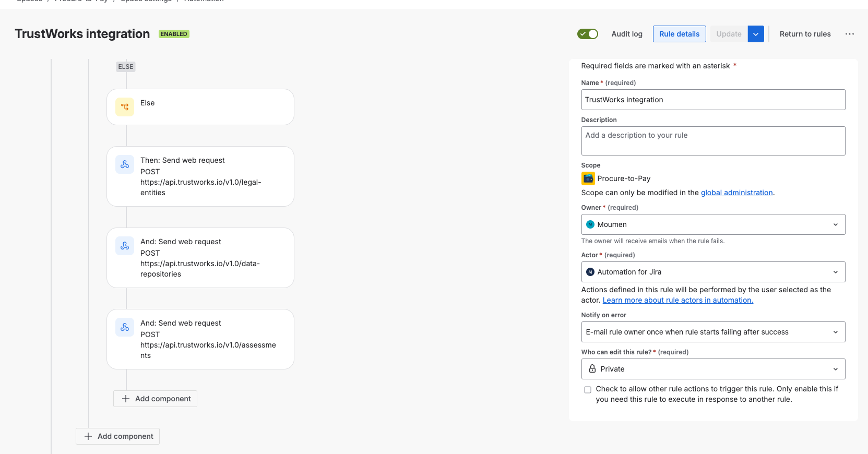Click the Procure-to-Pay scope icon
Screen dimensions: 868x454
click(x=588, y=178)
